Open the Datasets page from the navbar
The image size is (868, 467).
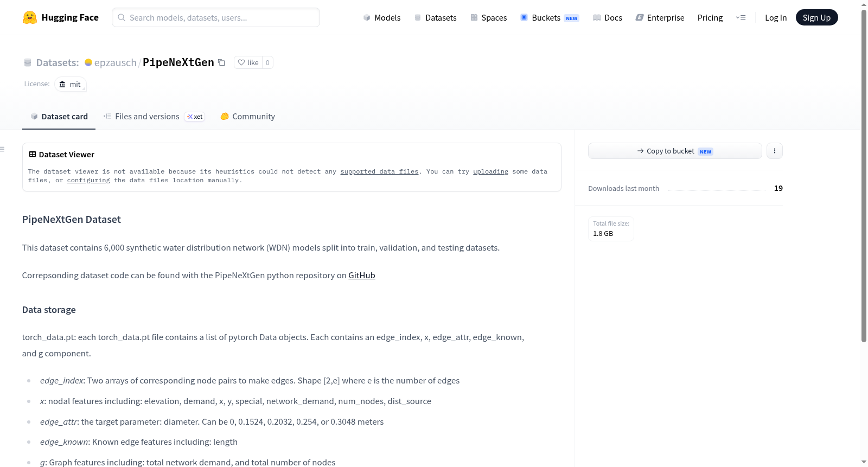pyautogui.click(x=435, y=17)
